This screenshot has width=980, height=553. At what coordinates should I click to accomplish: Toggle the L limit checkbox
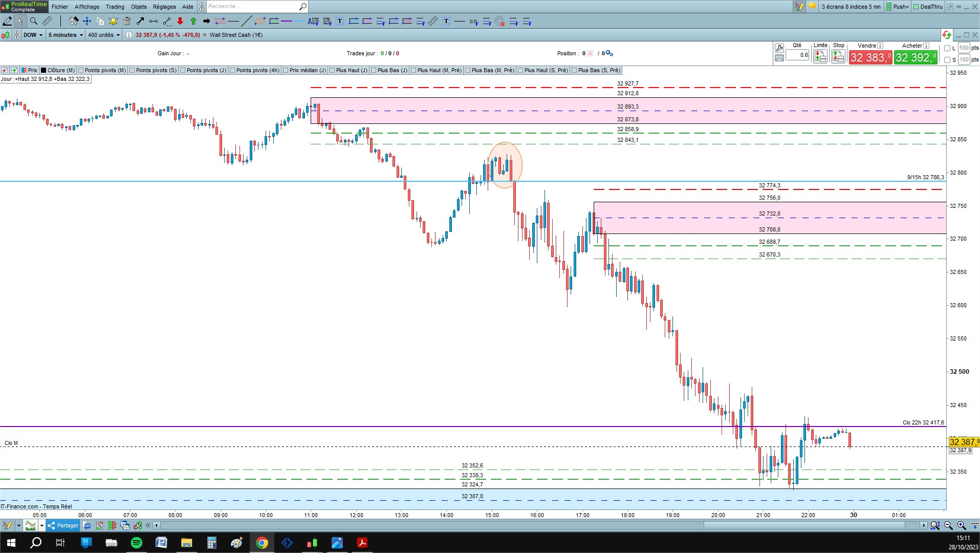point(947,48)
